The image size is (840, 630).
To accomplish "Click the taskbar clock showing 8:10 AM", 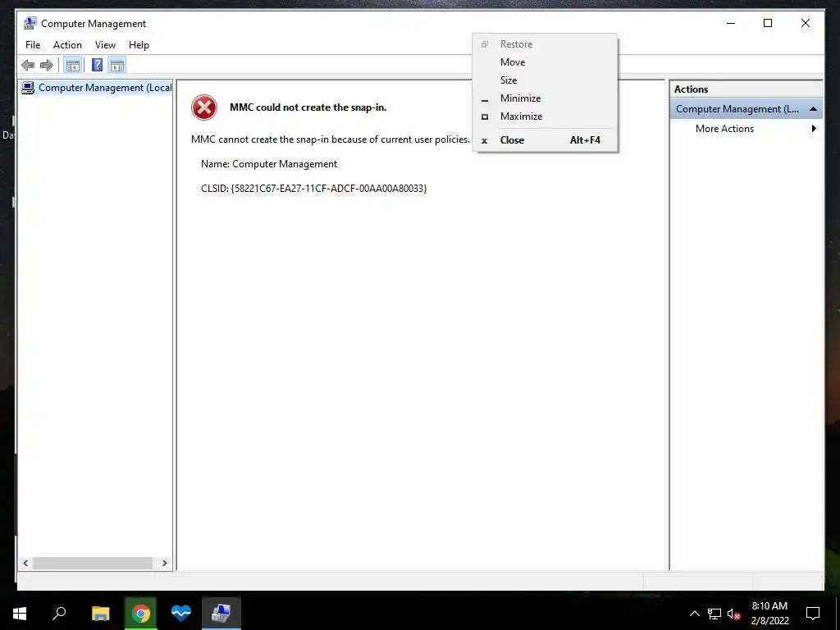I will click(769, 614).
